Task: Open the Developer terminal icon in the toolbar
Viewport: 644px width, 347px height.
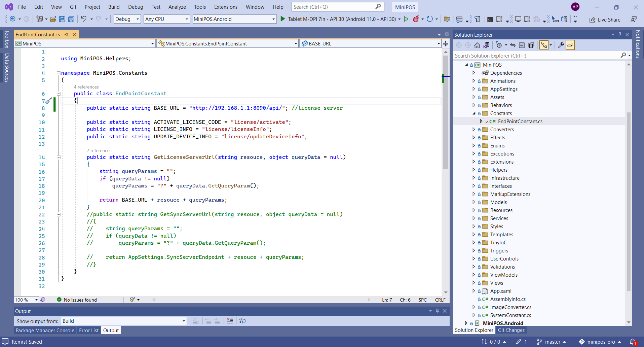Action: click(490, 20)
